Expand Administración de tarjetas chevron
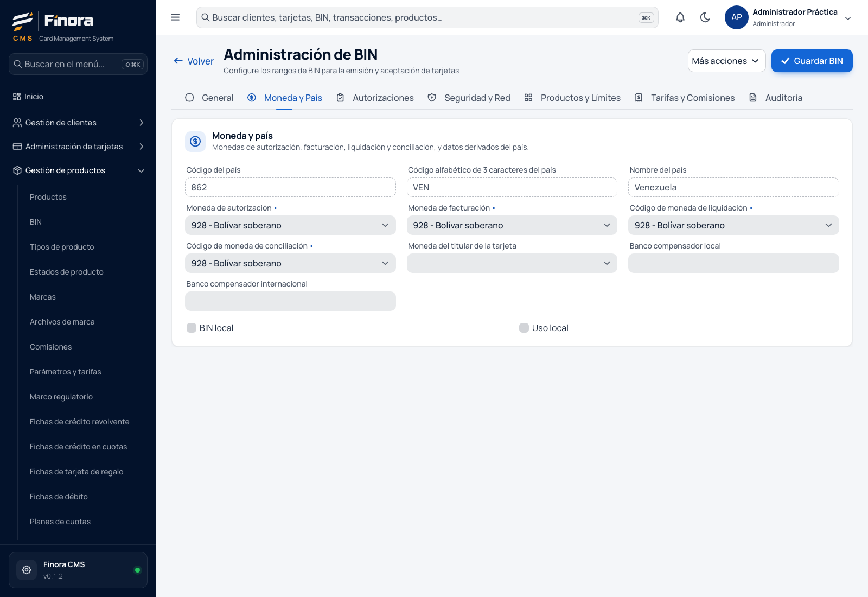Image resolution: width=868 pixels, height=597 pixels. [x=142, y=147]
